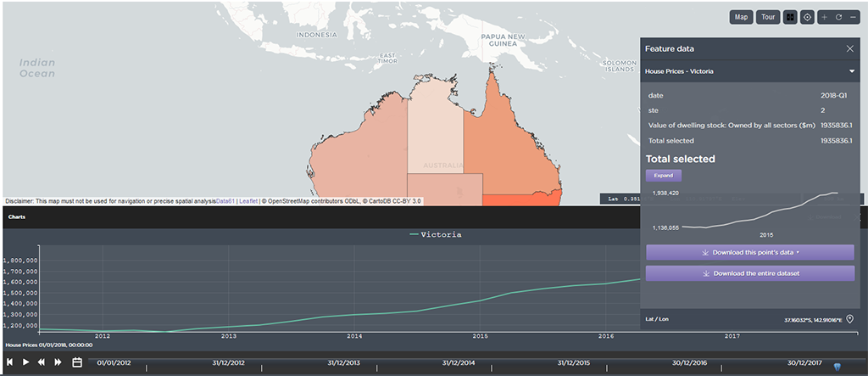Reset the map view

838,17
